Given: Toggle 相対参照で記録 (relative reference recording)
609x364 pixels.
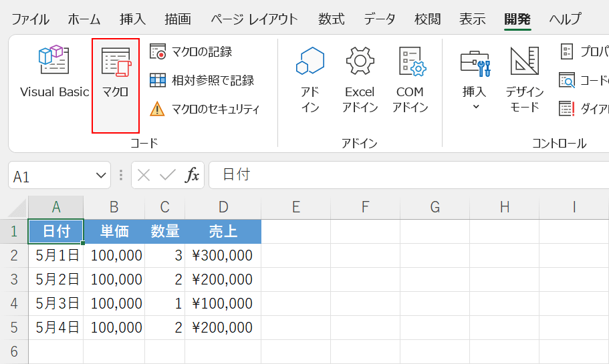Looking at the screenshot, I should [x=158, y=80].
